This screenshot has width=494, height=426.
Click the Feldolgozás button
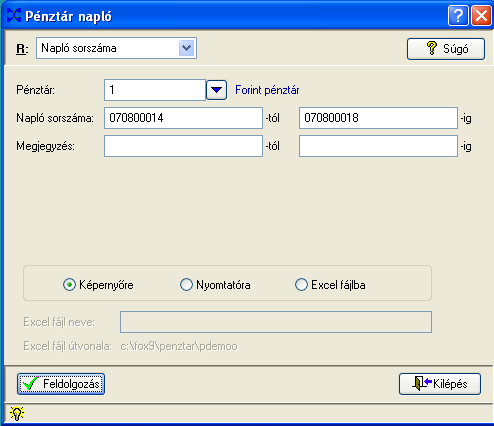[61, 384]
